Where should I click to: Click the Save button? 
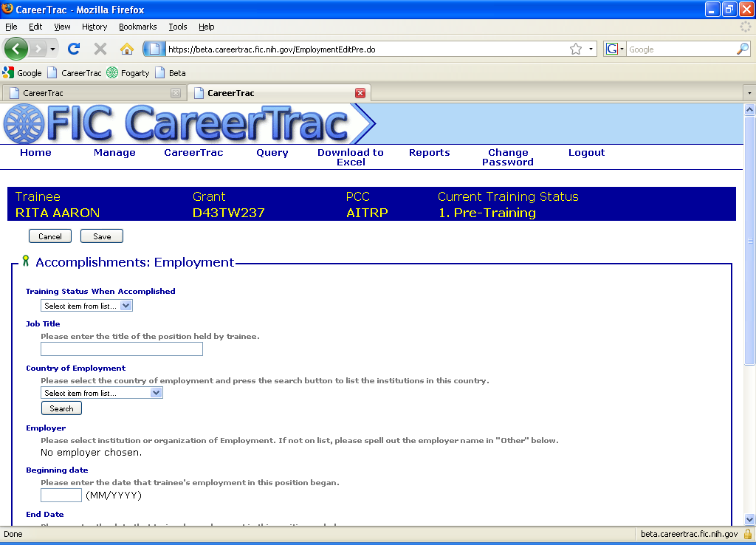tap(102, 236)
